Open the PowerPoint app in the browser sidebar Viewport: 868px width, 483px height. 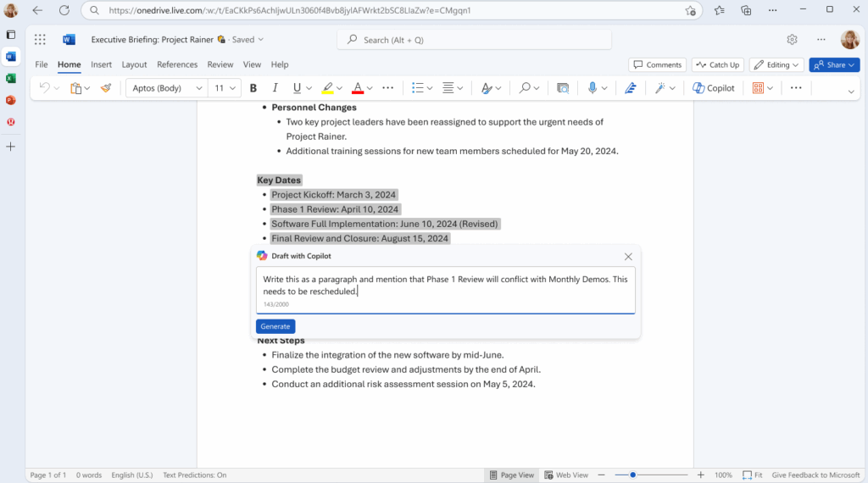pos(10,100)
